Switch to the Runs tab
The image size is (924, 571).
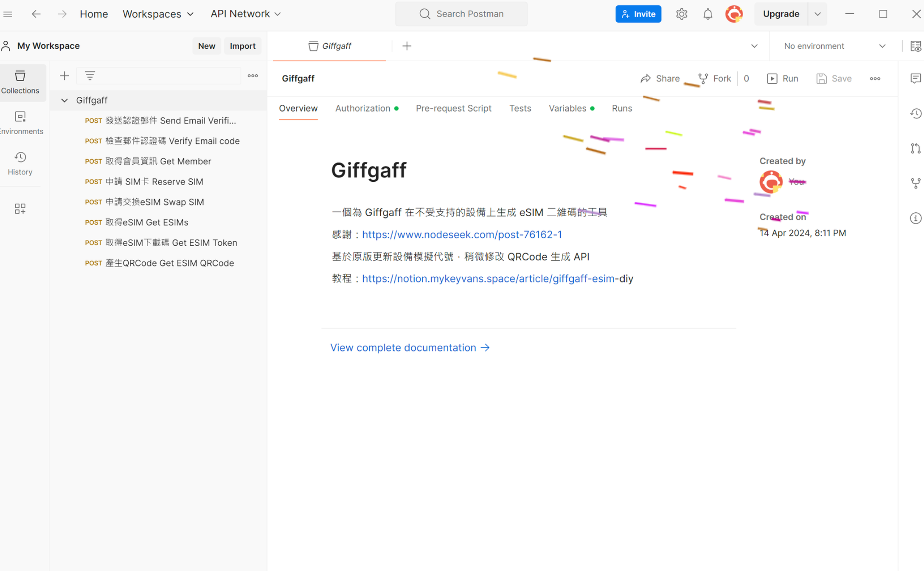click(622, 108)
